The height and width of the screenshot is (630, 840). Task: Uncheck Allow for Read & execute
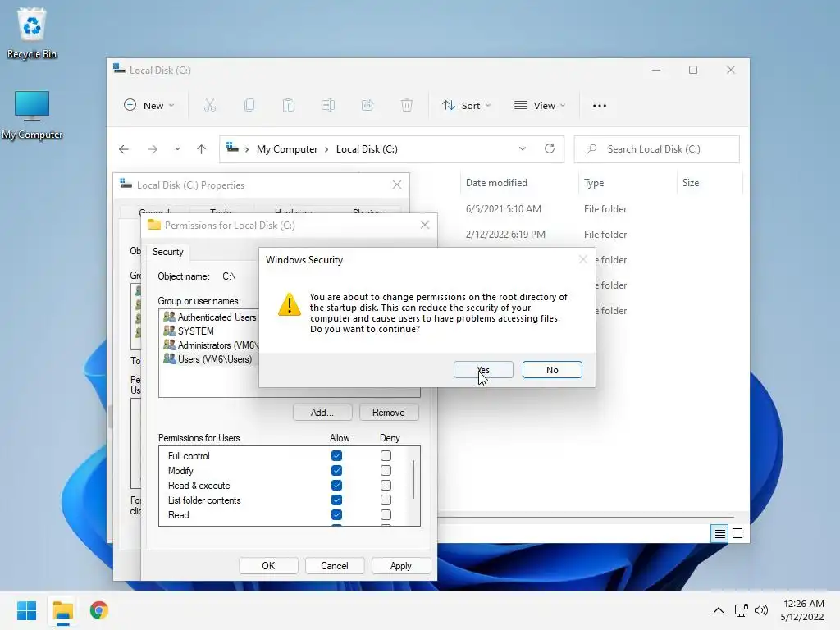pos(336,486)
